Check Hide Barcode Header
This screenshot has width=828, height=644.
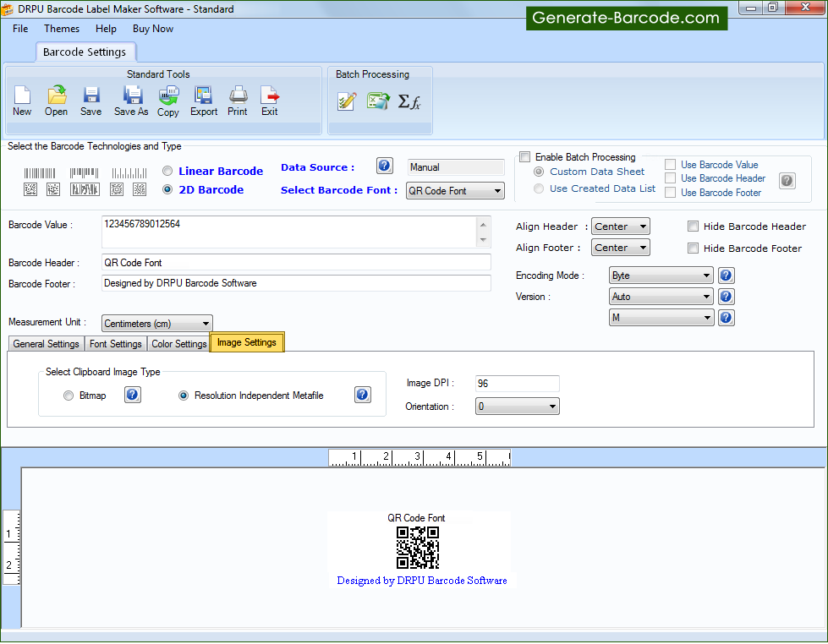pos(693,226)
